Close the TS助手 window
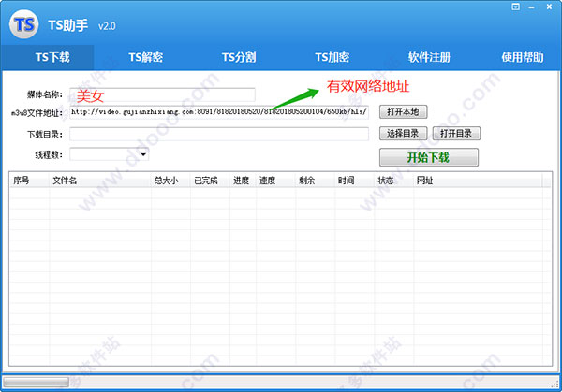This screenshot has width=562, height=392. (549, 7)
